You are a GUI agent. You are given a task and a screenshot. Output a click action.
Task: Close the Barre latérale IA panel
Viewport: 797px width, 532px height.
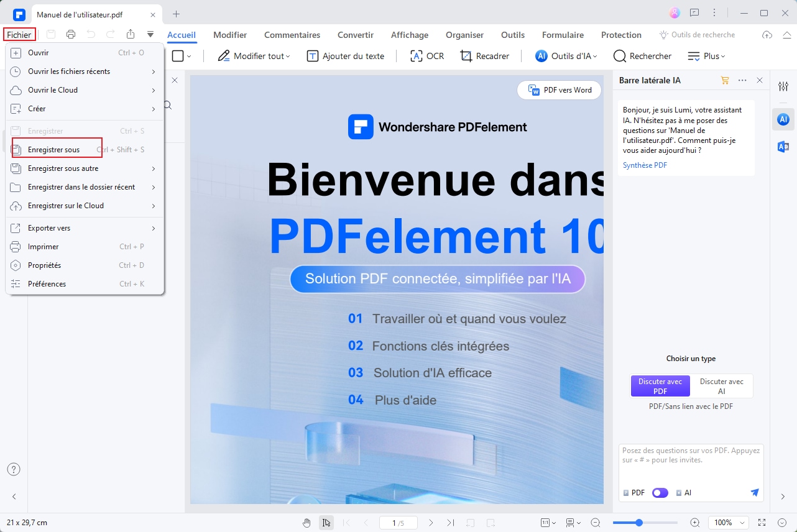tap(760, 80)
